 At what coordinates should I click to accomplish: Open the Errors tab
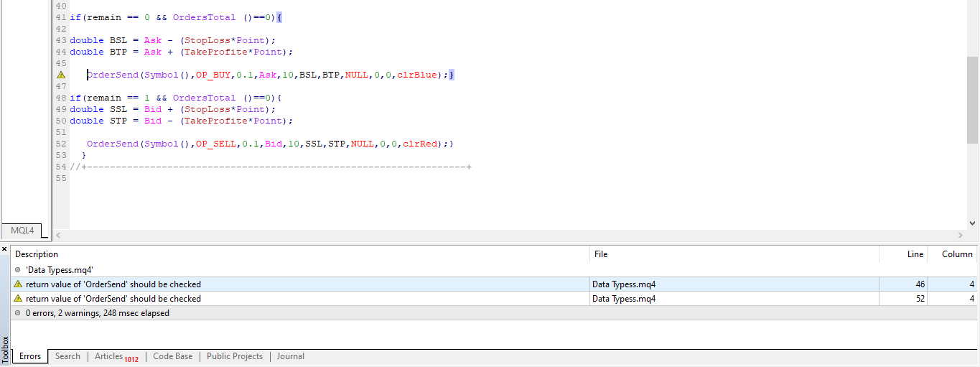pyautogui.click(x=30, y=356)
